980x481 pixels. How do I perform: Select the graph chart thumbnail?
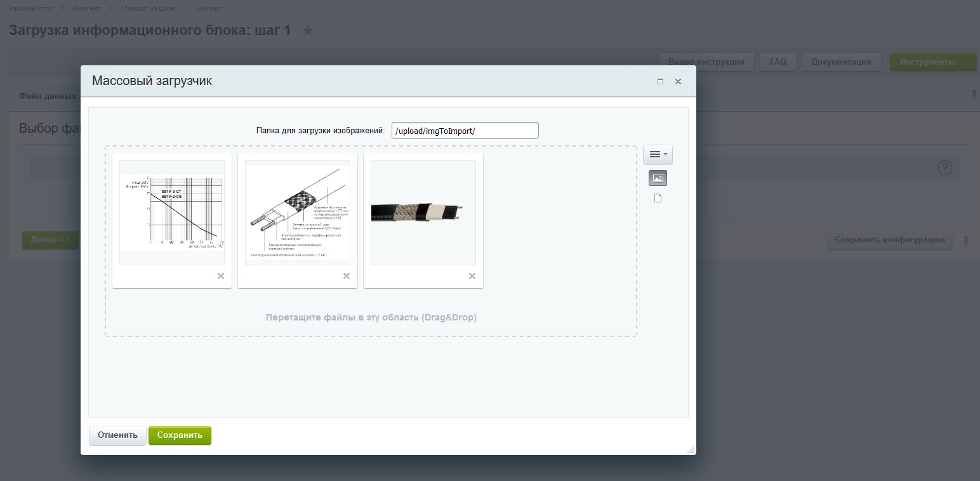coord(172,213)
